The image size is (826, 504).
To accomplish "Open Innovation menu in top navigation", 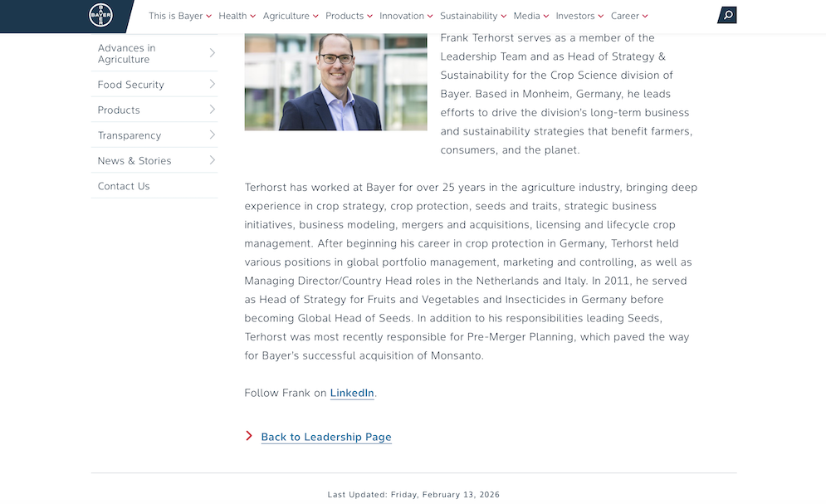I will tap(406, 16).
